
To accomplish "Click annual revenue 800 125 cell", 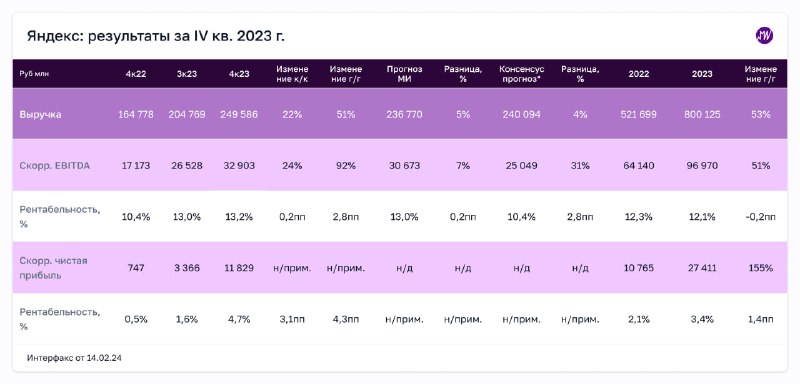I will (x=702, y=114).
